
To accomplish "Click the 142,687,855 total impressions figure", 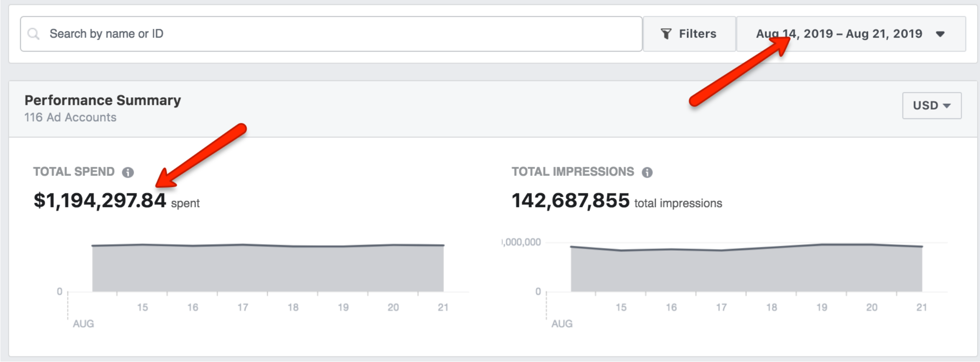I will pyautogui.click(x=570, y=201).
